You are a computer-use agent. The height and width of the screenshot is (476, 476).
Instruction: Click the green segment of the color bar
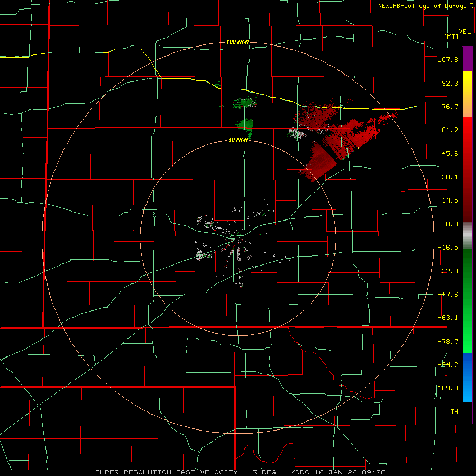click(x=467, y=300)
